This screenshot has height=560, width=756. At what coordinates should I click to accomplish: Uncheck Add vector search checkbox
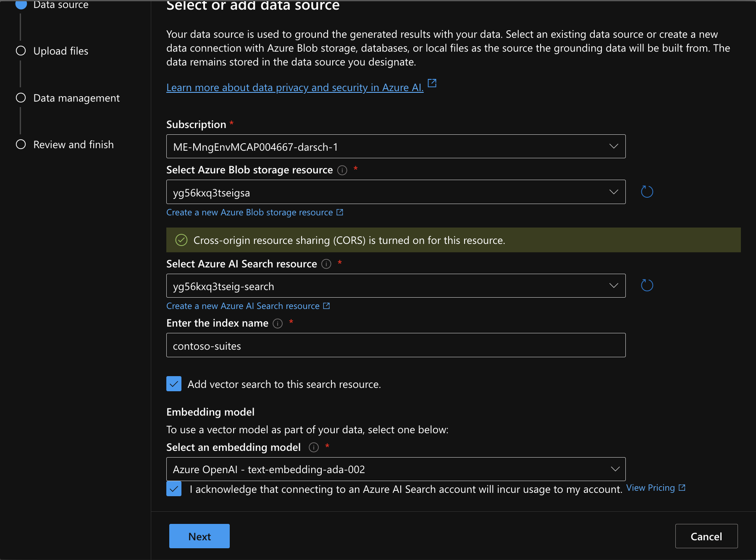click(174, 384)
